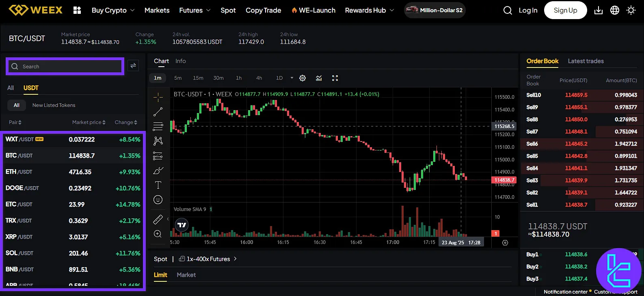Select the Order Book tab
644x296 pixels.
pos(542,61)
